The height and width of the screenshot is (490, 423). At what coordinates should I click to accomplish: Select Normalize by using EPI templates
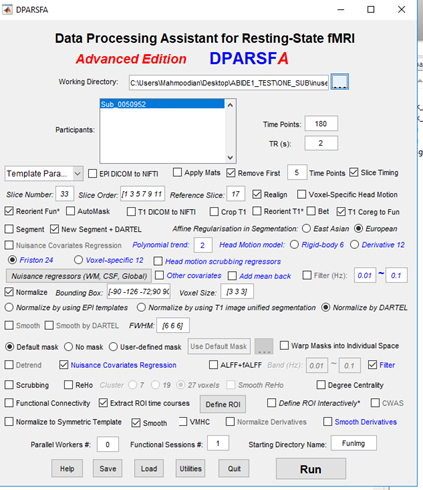click(x=9, y=307)
